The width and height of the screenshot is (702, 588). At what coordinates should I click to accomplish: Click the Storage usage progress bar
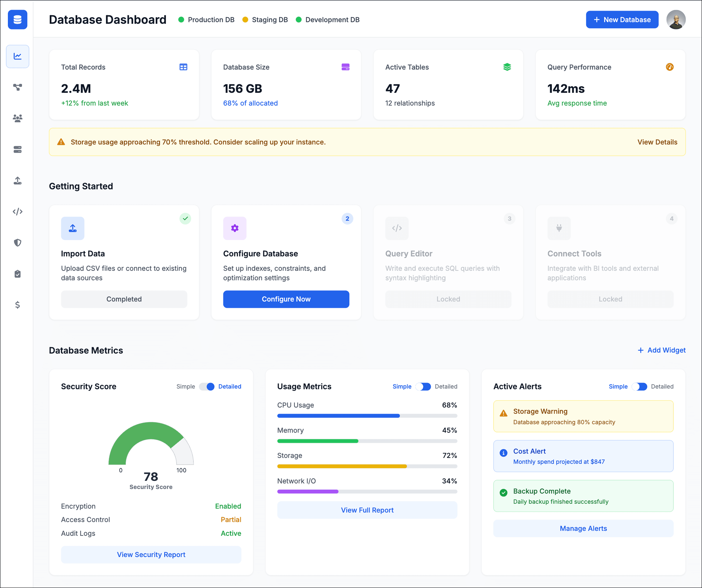coord(367,466)
